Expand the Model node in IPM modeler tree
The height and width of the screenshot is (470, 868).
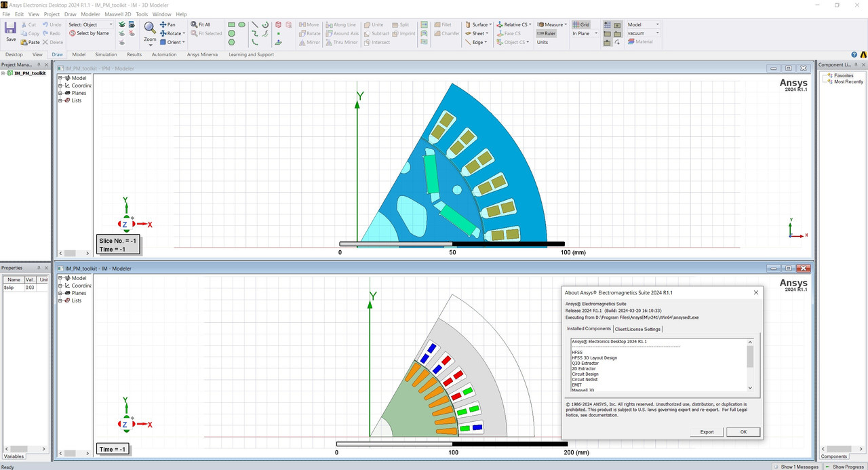(x=60, y=78)
